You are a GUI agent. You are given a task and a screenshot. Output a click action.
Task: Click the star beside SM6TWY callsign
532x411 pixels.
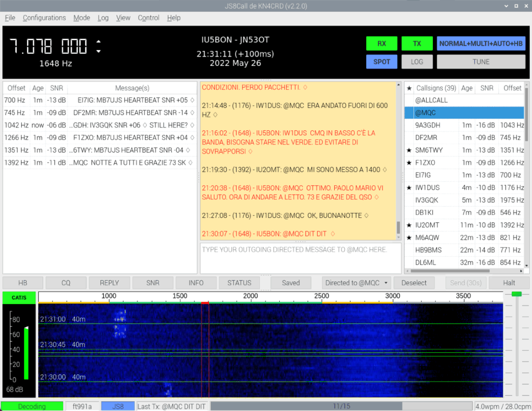click(x=409, y=150)
